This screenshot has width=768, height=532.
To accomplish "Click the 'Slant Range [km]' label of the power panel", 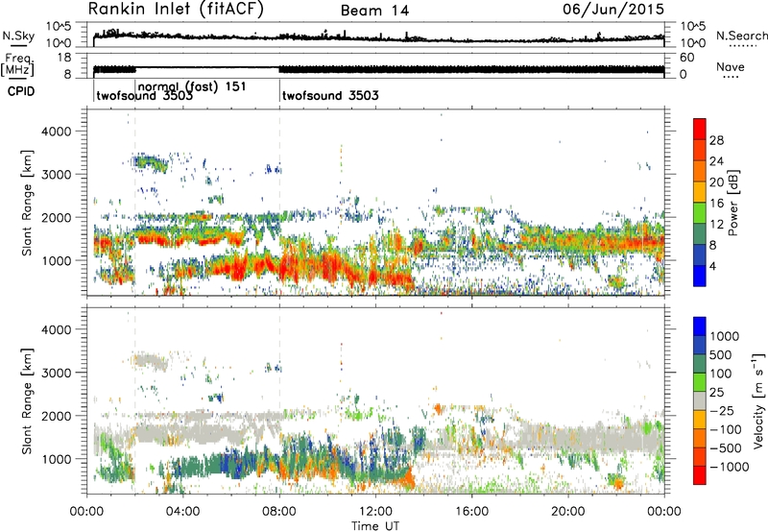I will (27, 203).
